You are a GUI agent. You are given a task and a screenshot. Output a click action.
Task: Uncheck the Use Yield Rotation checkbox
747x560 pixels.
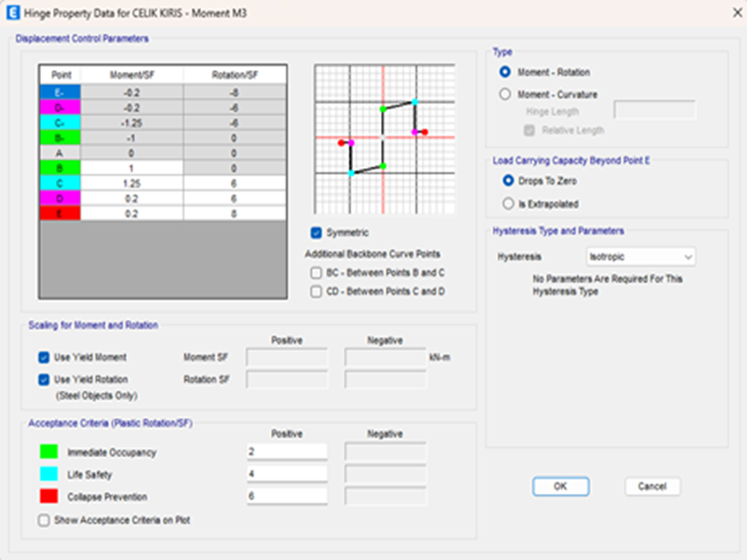[44, 379]
